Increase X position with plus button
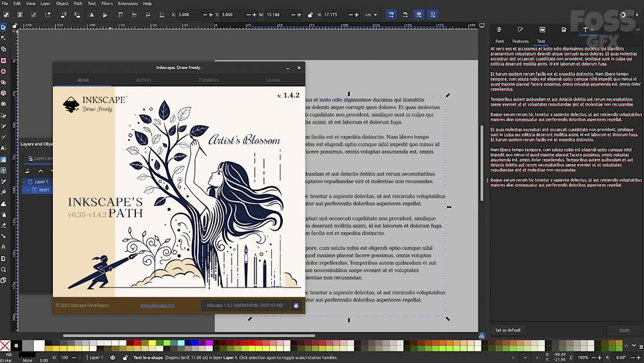This screenshot has height=363, width=644. pyautogui.click(x=211, y=15)
